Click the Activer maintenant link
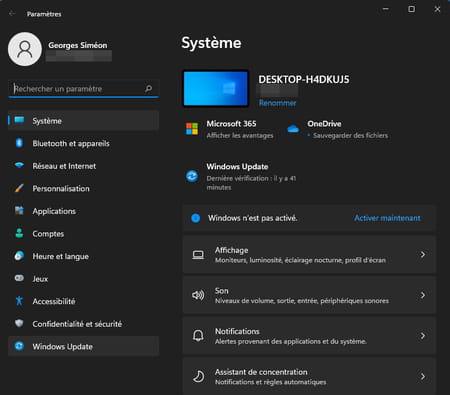This screenshot has height=395, width=450. point(387,218)
